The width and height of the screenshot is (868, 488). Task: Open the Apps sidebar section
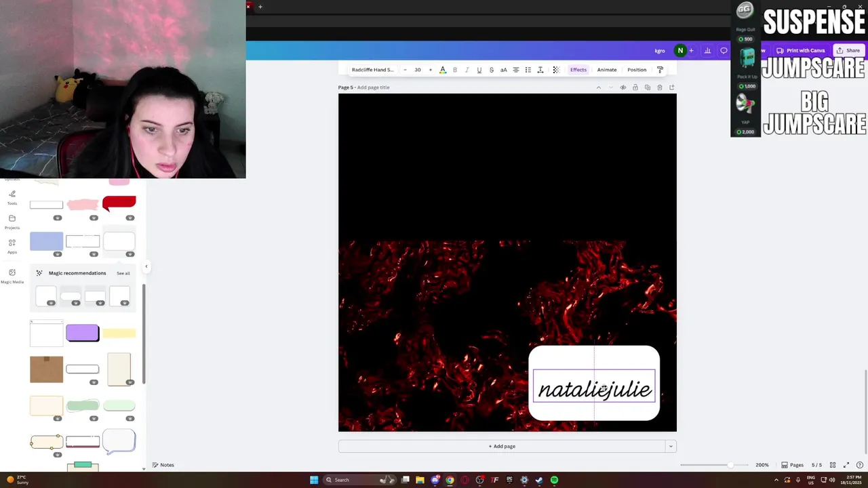click(x=12, y=246)
